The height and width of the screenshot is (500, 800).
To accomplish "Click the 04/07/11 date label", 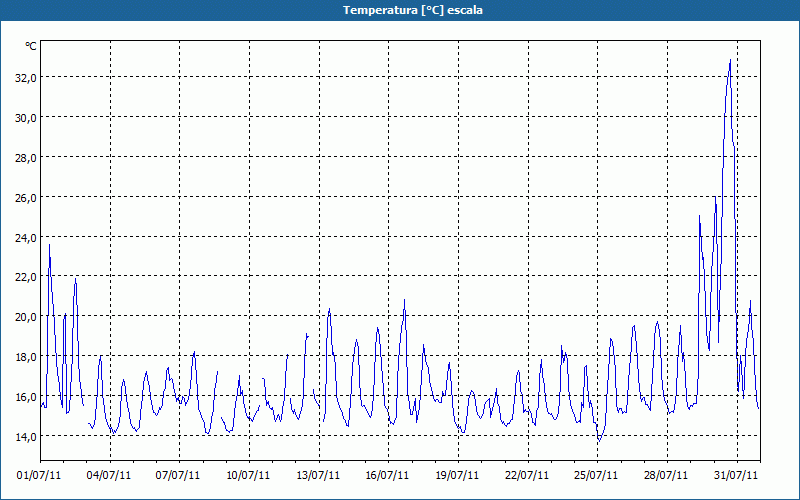I will tap(109, 476).
